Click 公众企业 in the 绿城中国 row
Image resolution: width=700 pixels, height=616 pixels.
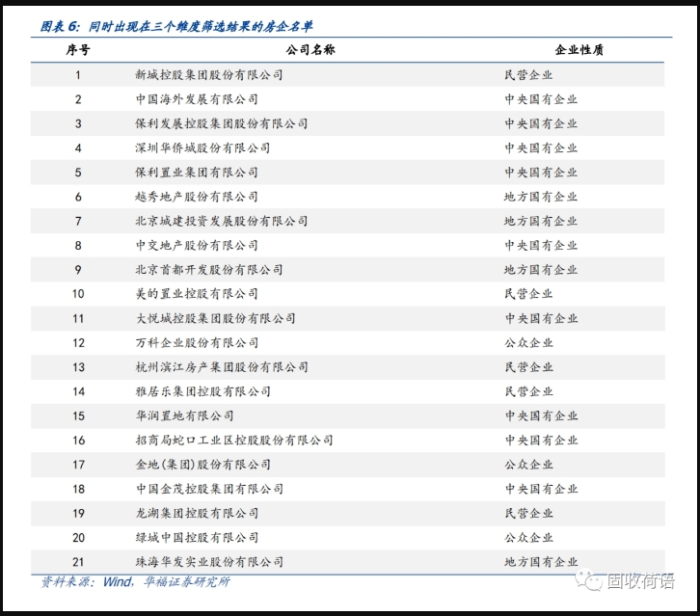528,538
